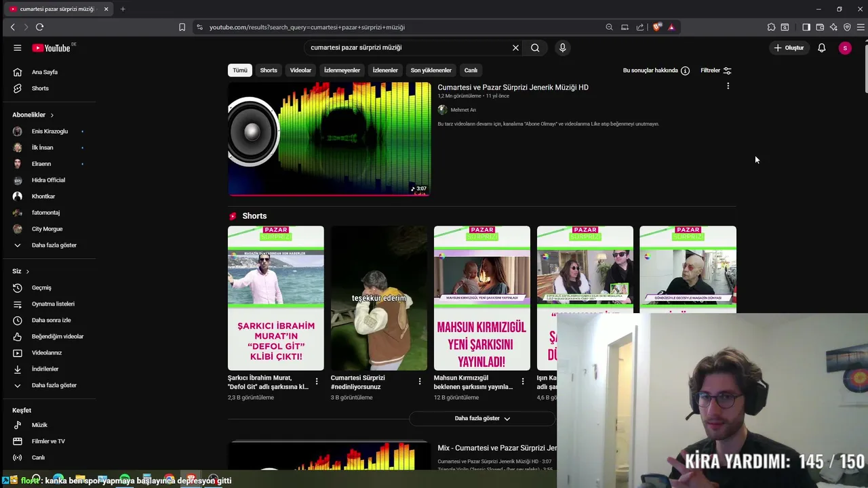Open options menu for Jenerik Müziği HD video
This screenshot has height=488, width=868.
click(728, 86)
